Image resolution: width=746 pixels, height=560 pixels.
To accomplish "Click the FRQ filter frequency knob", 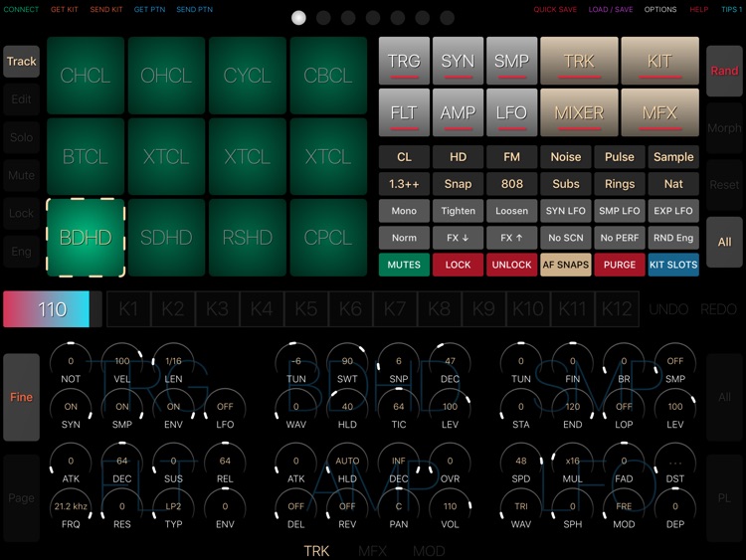I will [71, 508].
